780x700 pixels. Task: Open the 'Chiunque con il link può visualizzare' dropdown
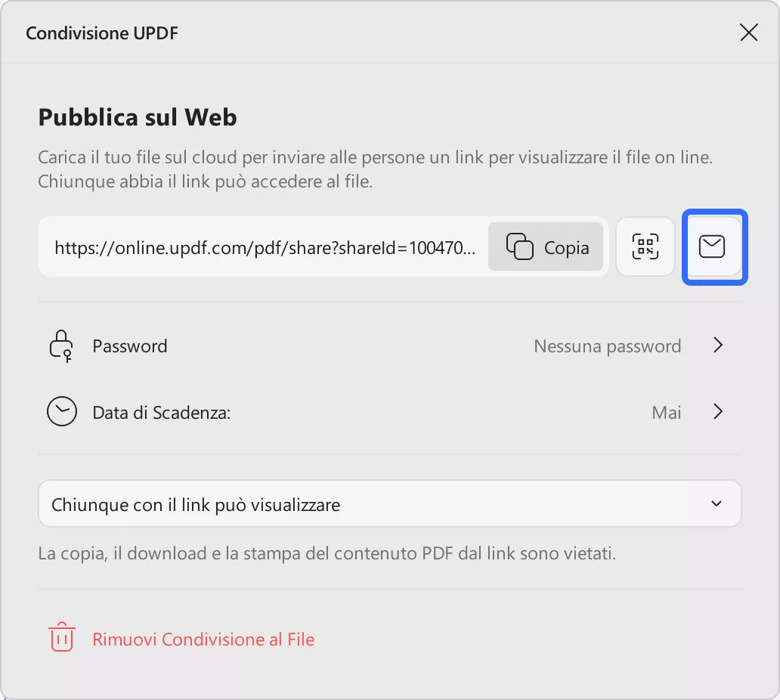[390, 503]
